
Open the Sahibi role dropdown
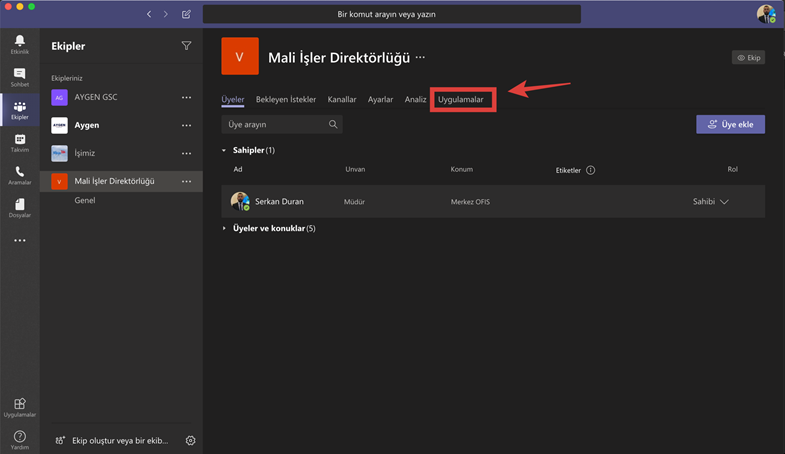[710, 201]
